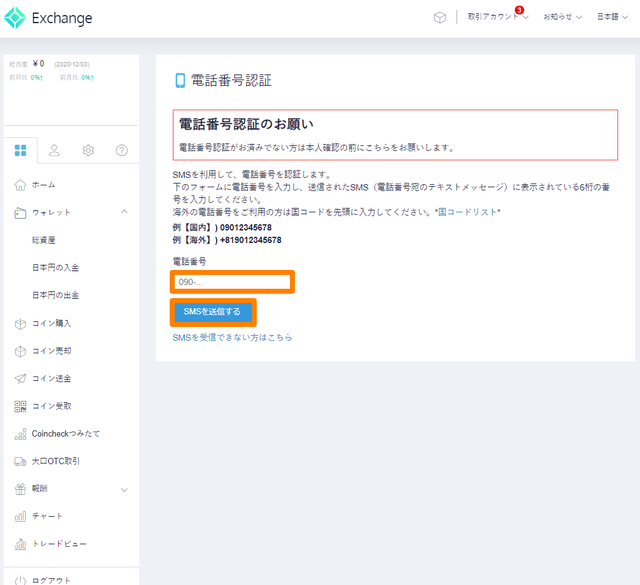Open 大口OTC取引
This screenshot has width=640, height=585.
(56, 461)
